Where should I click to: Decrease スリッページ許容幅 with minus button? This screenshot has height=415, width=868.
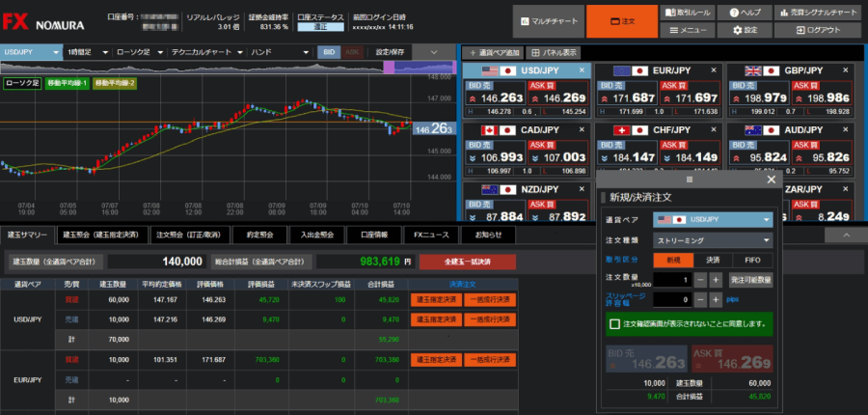tap(700, 300)
